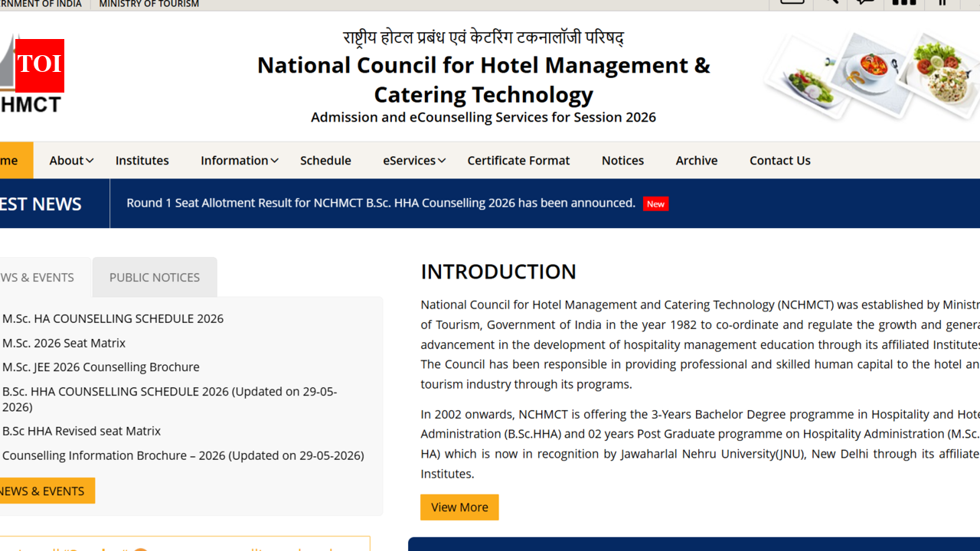
Task: Click the food plates banner image
Action: pos(873,74)
